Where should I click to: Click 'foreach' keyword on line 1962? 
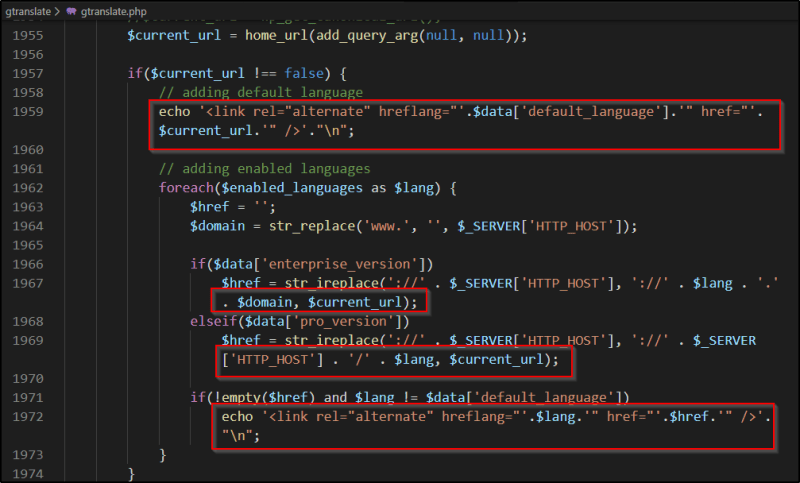coord(186,188)
